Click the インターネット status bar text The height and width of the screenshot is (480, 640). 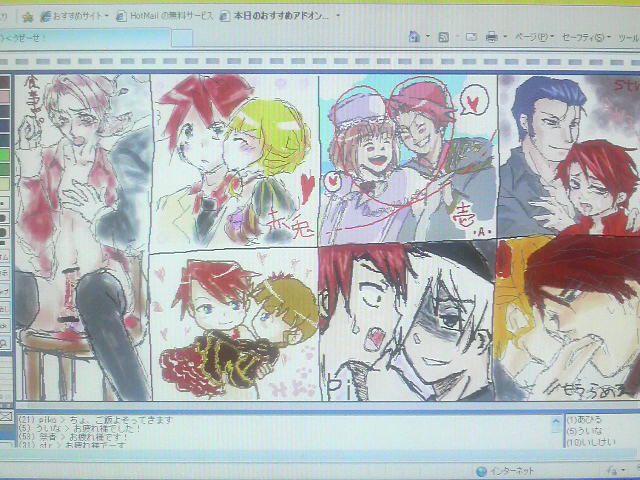coord(512,471)
